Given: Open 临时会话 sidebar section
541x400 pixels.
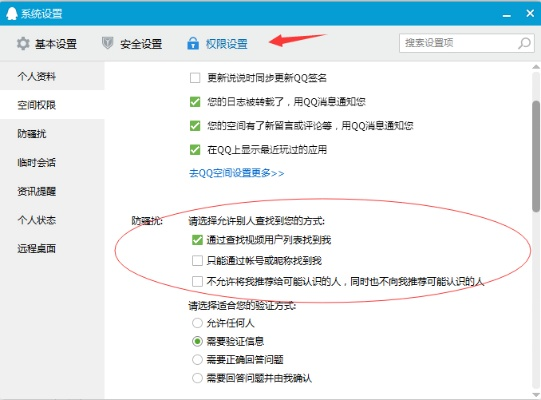Looking at the screenshot, I should 52,162.
